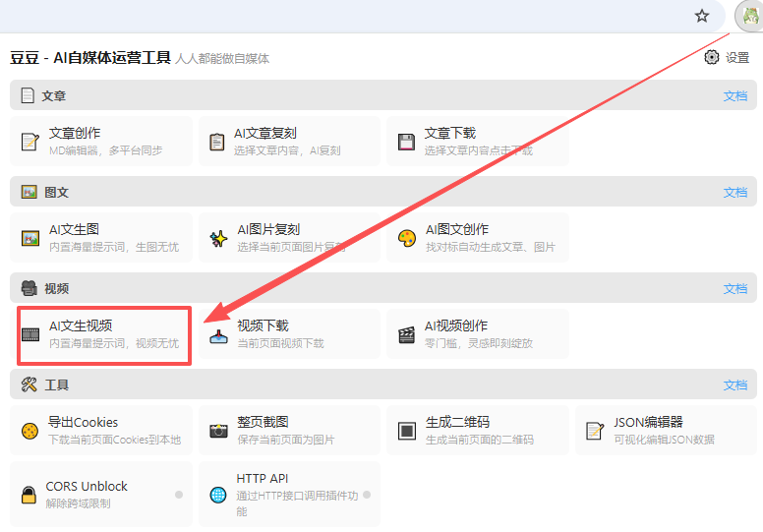This screenshot has width=763, height=532.
Task: Open AI视频创作 clapperboard icon
Action: pos(406,334)
